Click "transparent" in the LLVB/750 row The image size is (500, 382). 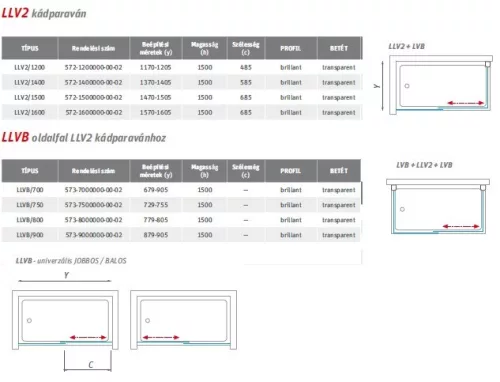(x=339, y=205)
